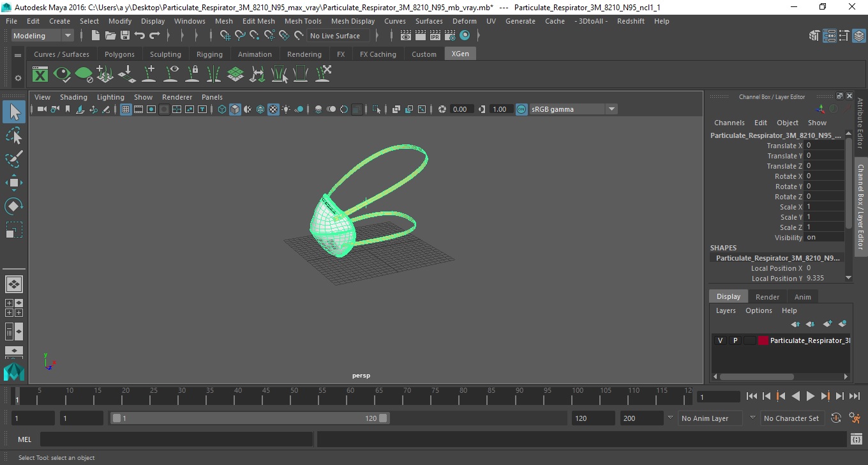This screenshot has width=868, height=465.
Task: Toggle textured display checker icon
Action: (x=273, y=109)
